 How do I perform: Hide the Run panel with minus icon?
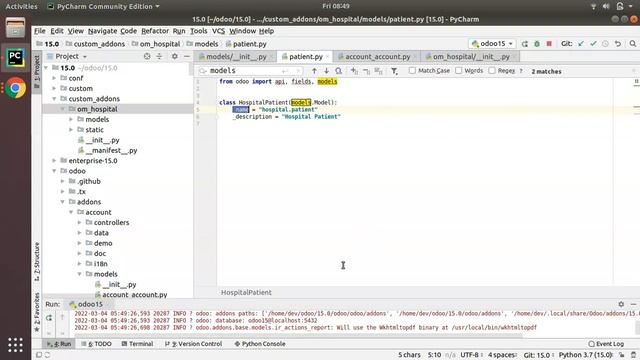pyautogui.click(x=633, y=304)
